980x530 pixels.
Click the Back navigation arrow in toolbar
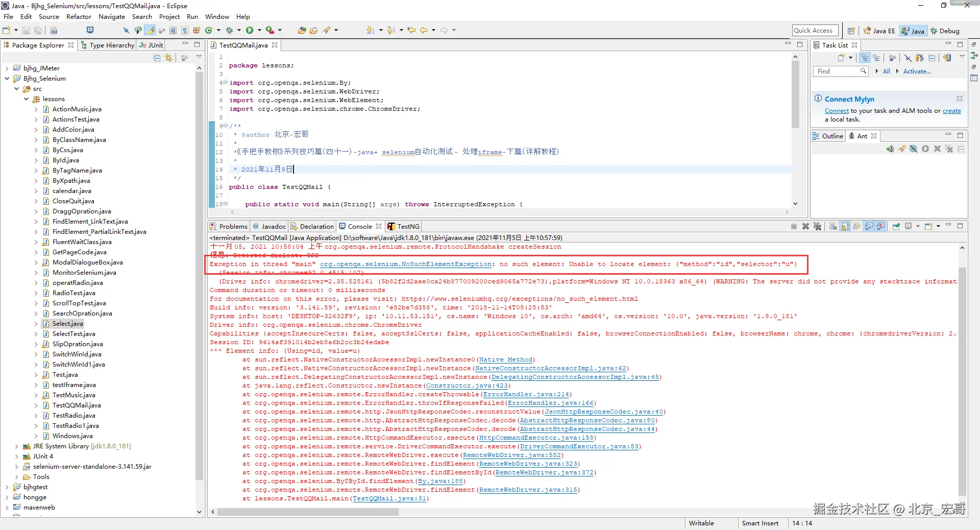coord(424,31)
